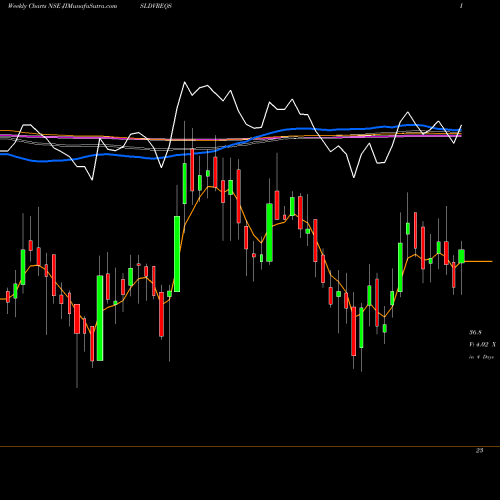Click the 'SLDVREQS' ticker symbol label
500x500 pixels.
click(x=156, y=6)
